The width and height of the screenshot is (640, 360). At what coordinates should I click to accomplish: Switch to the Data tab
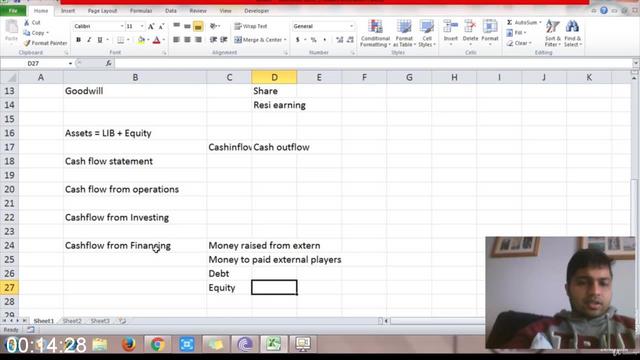(x=171, y=11)
